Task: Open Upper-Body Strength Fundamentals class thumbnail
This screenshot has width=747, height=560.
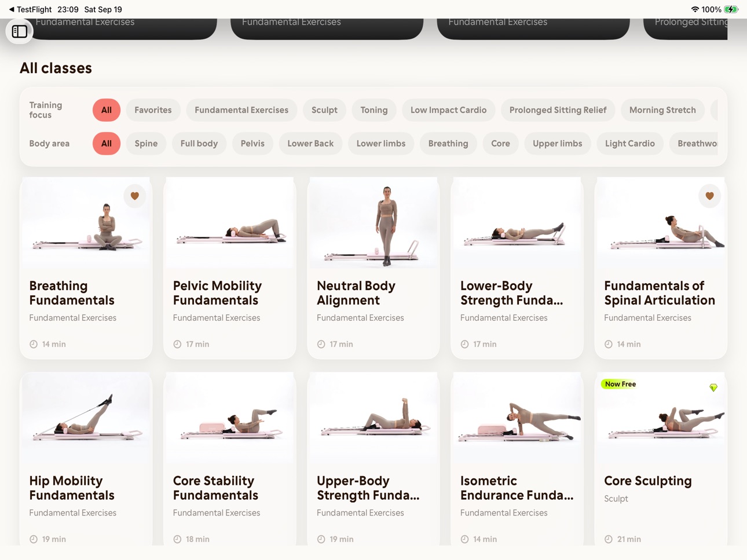Action: [x=373, y=418]
